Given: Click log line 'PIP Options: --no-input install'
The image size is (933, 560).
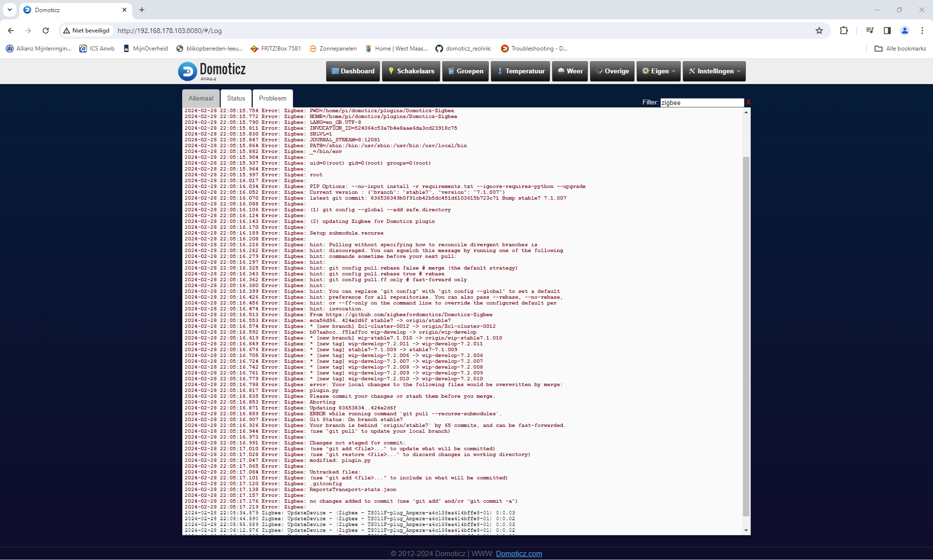Looking at the screenshot, I should click(385, 187).
